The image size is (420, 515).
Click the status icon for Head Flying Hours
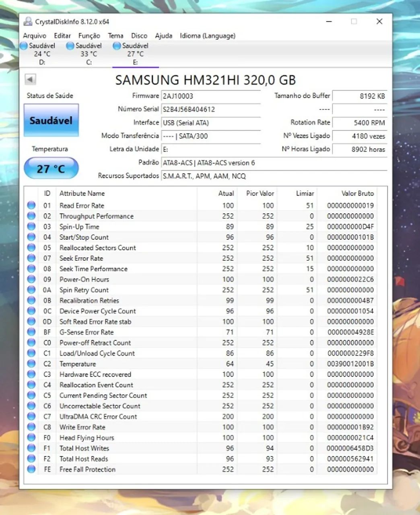[x=31, y=438]
